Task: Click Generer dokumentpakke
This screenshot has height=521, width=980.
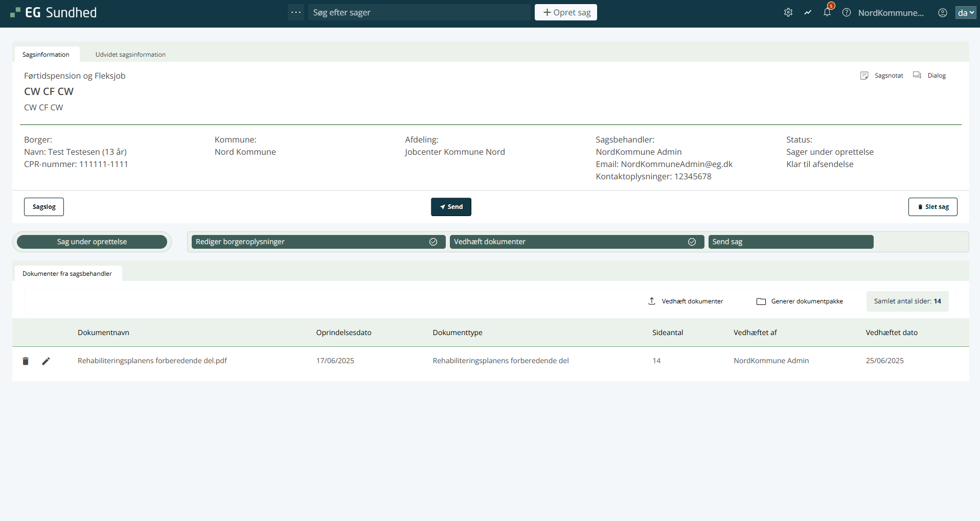Action: 800,301
